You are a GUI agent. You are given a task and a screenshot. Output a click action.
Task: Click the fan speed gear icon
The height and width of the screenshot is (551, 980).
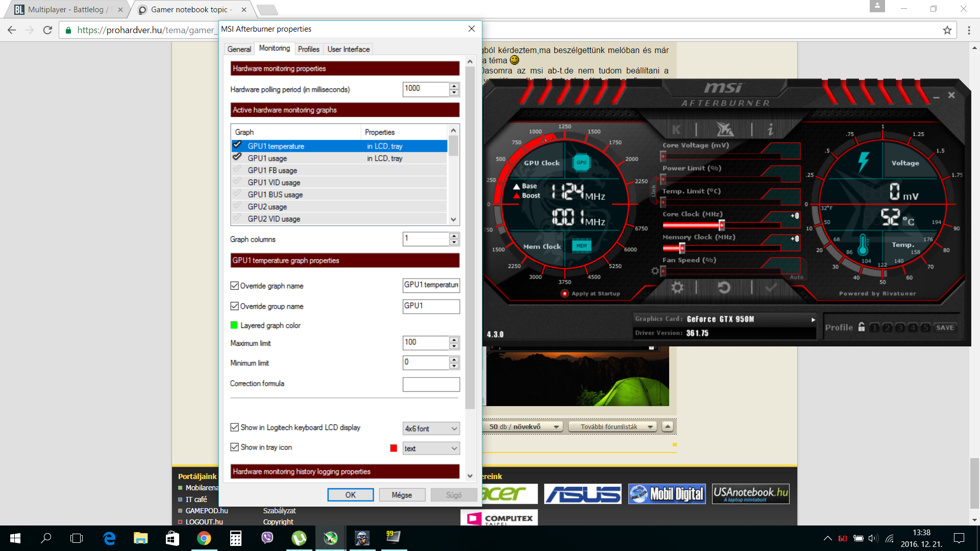pyautogui.click(x=655, y=271)
